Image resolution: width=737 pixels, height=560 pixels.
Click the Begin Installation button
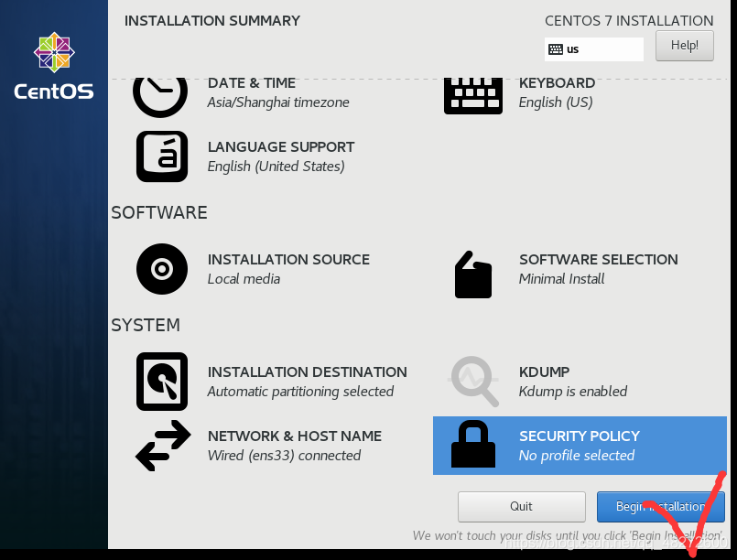[661, 506]
